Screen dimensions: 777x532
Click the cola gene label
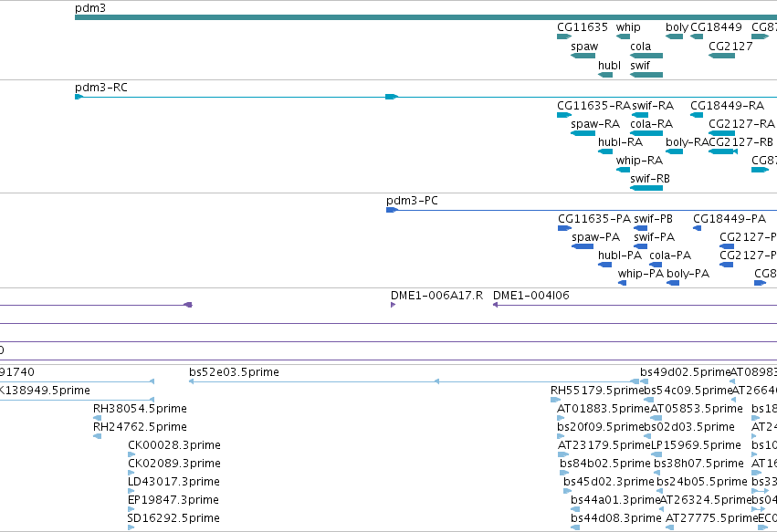coord(641,46)
